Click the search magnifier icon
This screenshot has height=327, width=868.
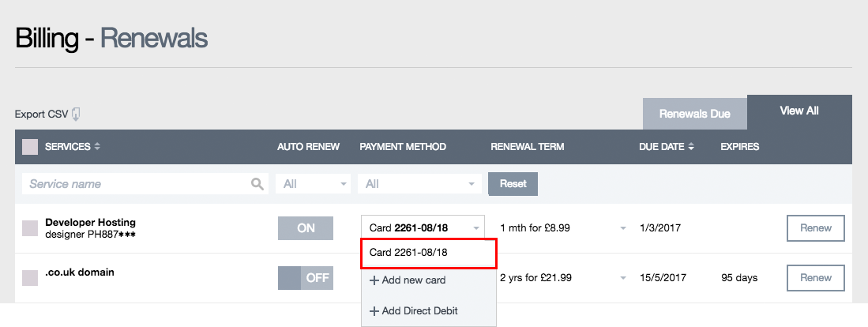[x=257, y=184]
